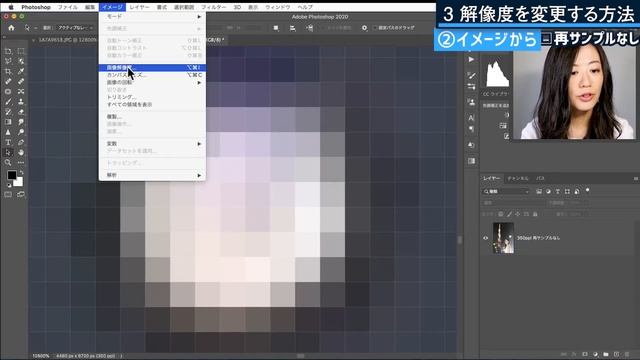Screen dimensions: 640x360
Task: Create a new group folder icon
Action: point(606,354)
